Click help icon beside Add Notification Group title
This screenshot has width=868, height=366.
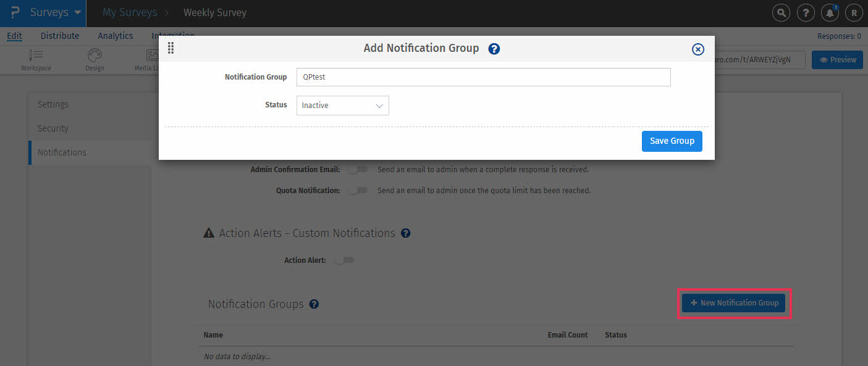pos(494,49)
